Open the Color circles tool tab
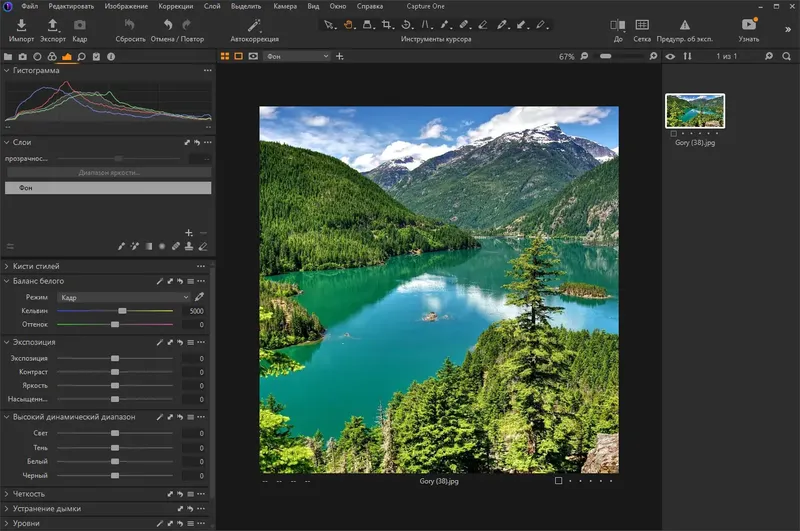Screen dimensions: 800x531 pyautogui.click(x=52, y=57)
